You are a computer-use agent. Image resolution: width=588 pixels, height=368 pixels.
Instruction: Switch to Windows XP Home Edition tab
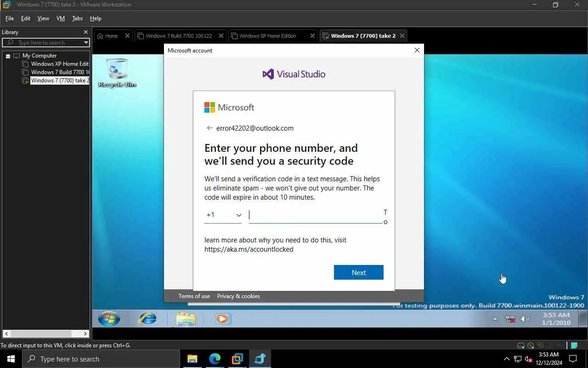click(x=268, y=36)
